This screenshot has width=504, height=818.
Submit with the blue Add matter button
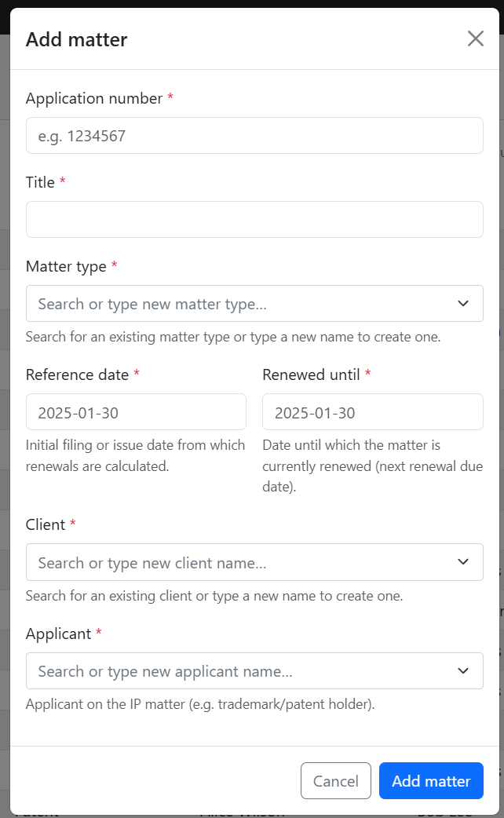(431, 781)
